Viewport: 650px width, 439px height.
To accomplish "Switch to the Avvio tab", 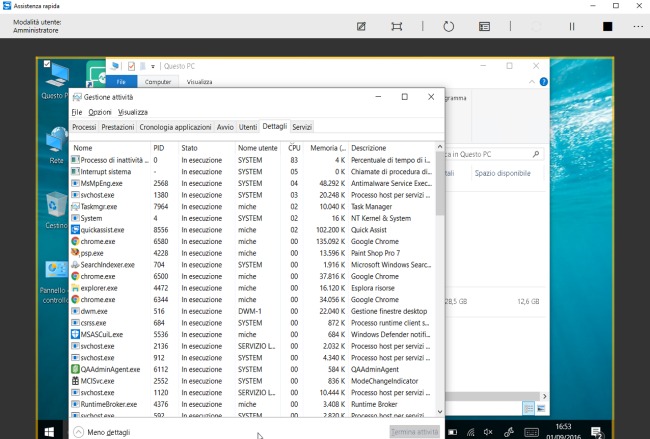I will pyautogui.click(x=225, y=127).
